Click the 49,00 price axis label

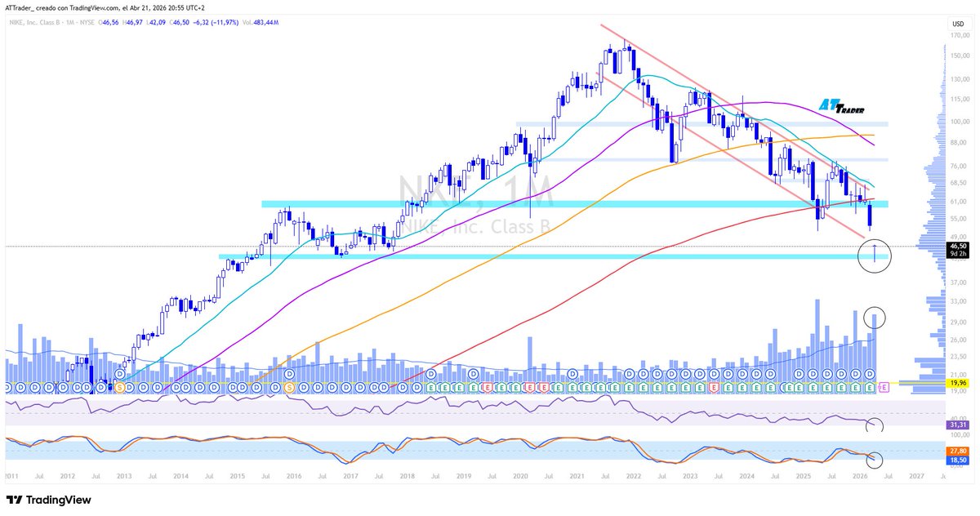point(957,236)
